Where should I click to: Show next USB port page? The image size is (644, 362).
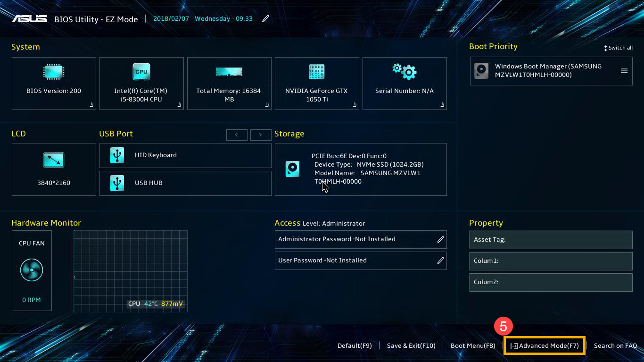(x=261, y=135)
